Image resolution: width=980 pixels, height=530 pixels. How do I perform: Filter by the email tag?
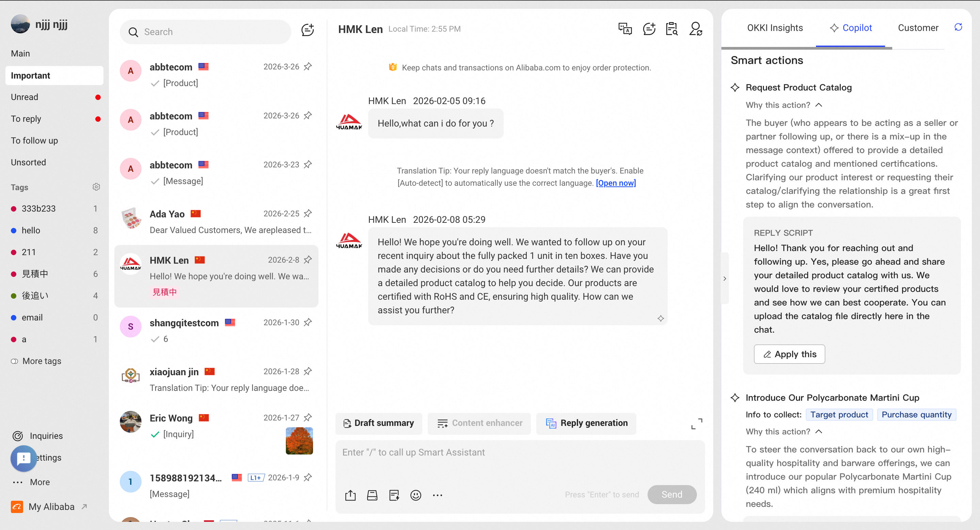pos(54,317)
